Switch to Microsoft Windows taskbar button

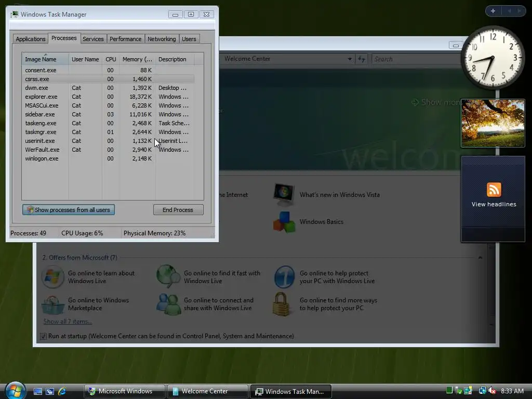click(x=125, y=391)
